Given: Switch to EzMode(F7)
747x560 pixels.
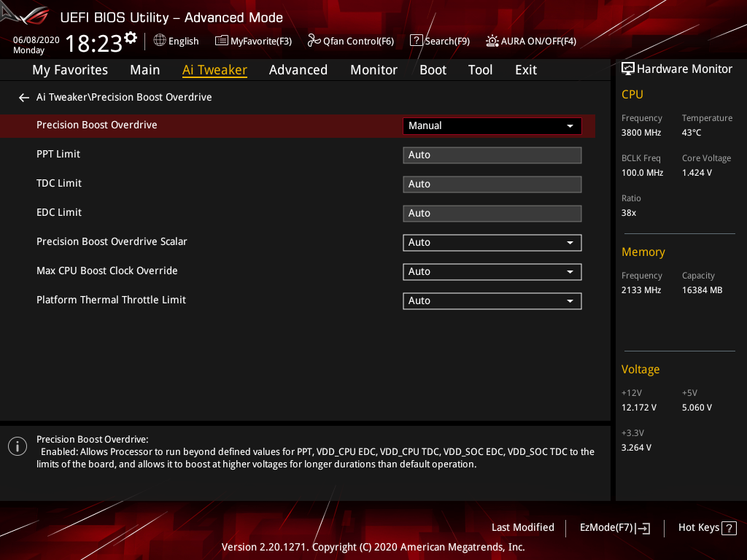Looking at the screenshot, I should pyautogui.click(x=615, y=528).
